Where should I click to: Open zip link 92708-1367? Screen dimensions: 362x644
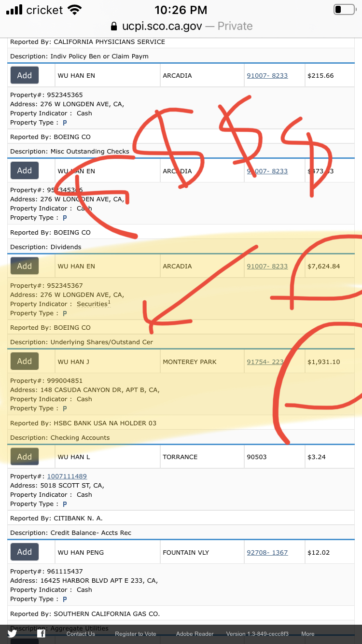[x=267, y=552]
